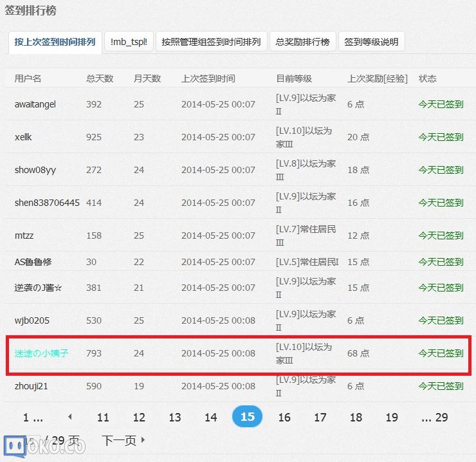The height and width of the screenshot is (462, 476).
Task: Go to last page '... 29'
Action: [434, 418]
